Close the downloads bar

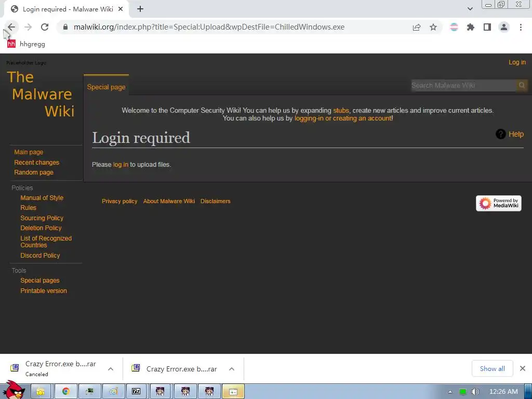click(523, 368)
